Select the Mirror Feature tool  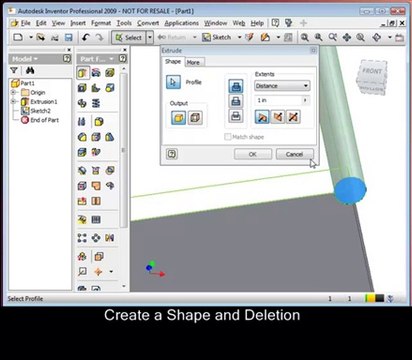[x=110, y=238]
